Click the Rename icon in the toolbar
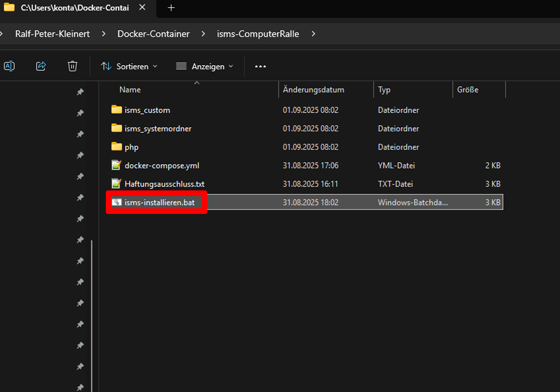 coord(9,66)
